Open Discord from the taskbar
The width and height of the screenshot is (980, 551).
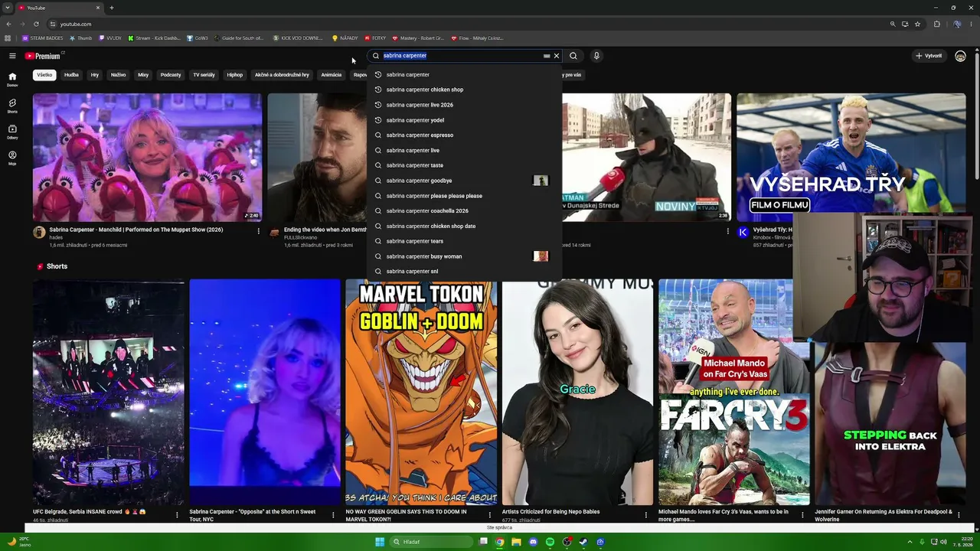[533, 542]
